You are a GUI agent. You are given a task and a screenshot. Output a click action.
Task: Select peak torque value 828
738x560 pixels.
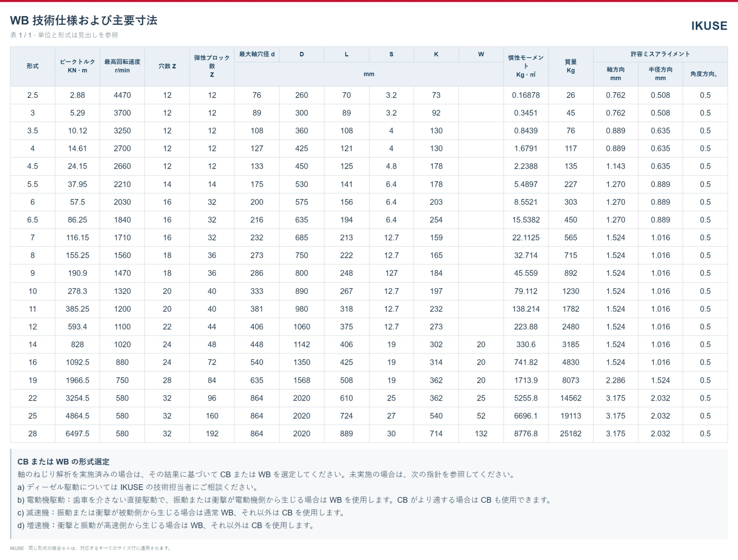[x=78, y=345]
